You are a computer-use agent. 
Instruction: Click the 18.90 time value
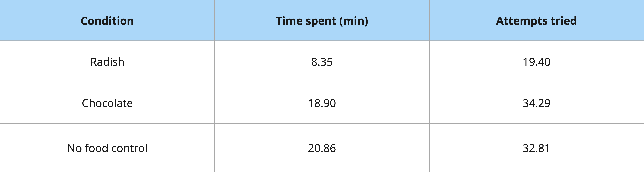coord(322,103)
